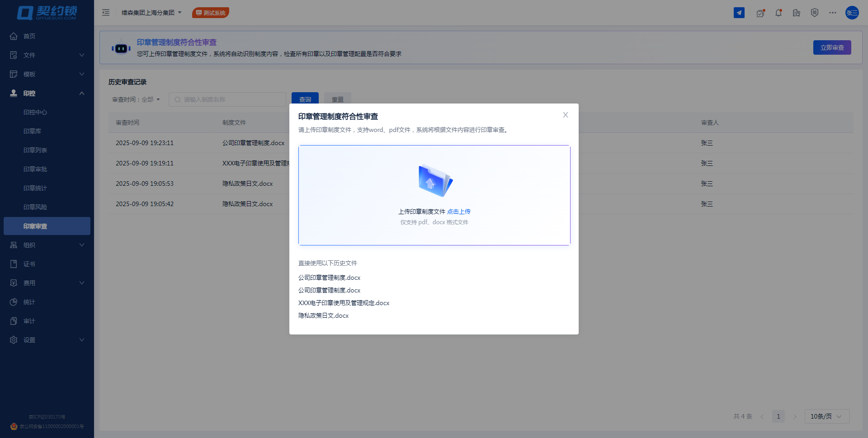
Task: Click the upload folder icon in dialog
Action: pos(434,181)
